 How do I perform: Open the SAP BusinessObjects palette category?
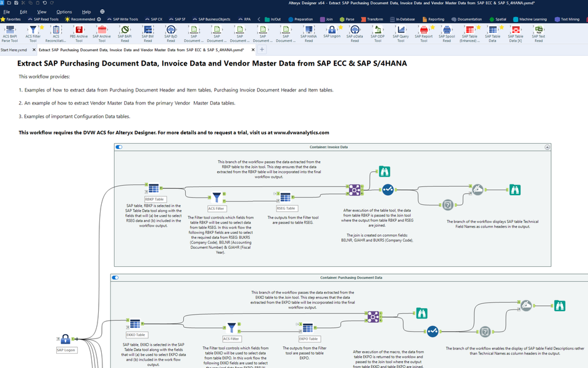click(x=212, y=19)
